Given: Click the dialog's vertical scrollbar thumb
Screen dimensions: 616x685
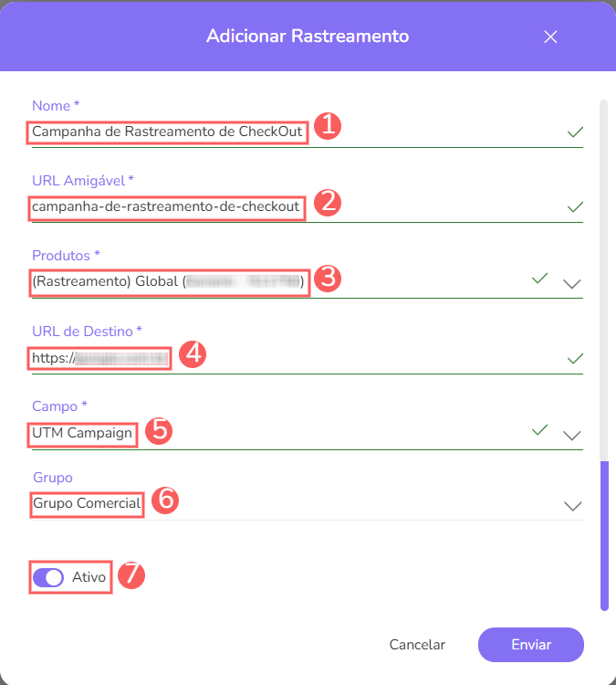Looking at the screenshot, I should point(603,534).
